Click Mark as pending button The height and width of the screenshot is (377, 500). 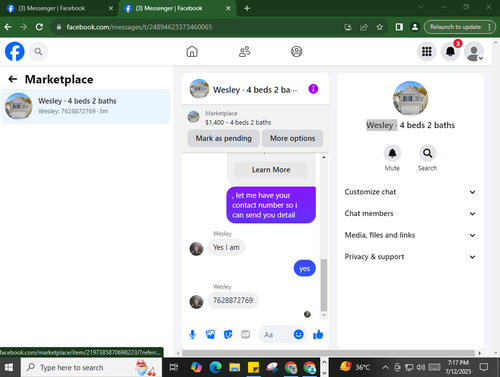pyautogui.click(x=224, y=138)
